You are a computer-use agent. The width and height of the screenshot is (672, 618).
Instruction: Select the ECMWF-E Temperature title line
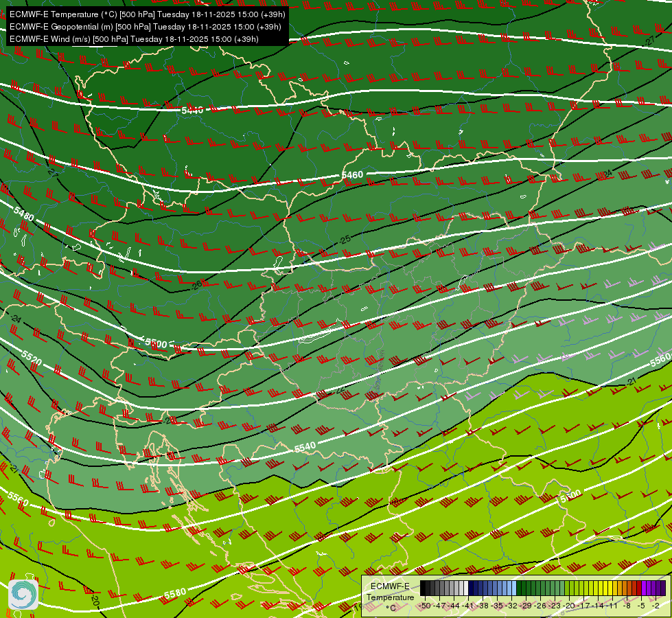click(147, 14)
